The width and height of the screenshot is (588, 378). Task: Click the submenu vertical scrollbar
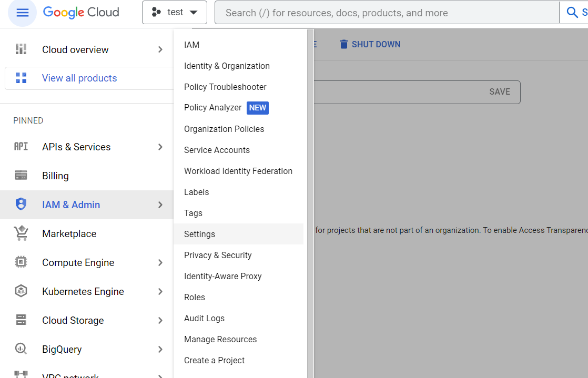pos(310,203)
